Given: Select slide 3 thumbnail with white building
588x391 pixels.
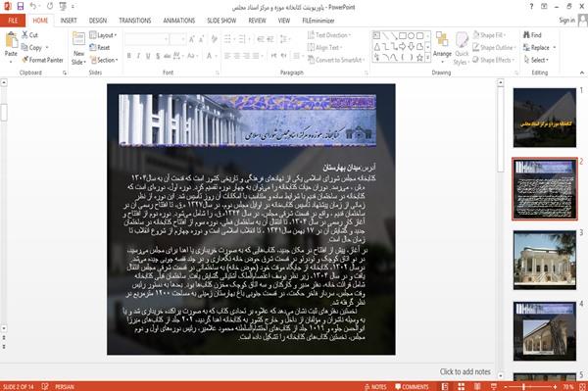Looking at the screenshot, I should (545, 260).
